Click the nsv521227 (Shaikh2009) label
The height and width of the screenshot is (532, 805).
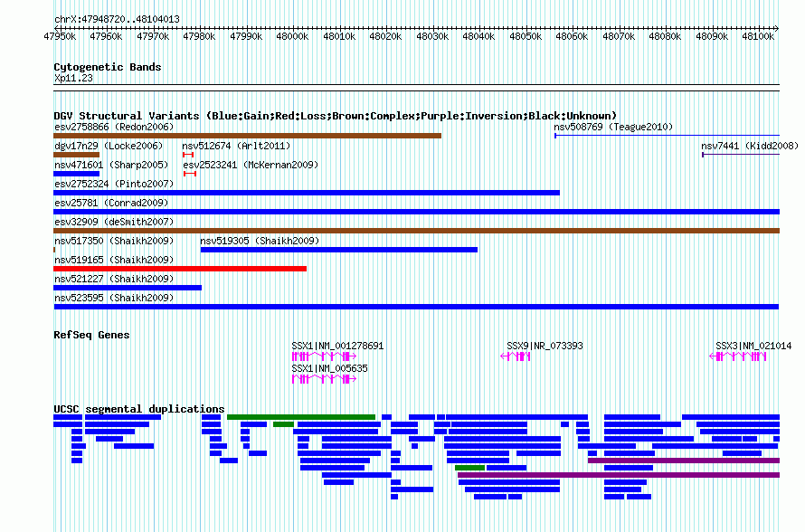click(114, 279)
